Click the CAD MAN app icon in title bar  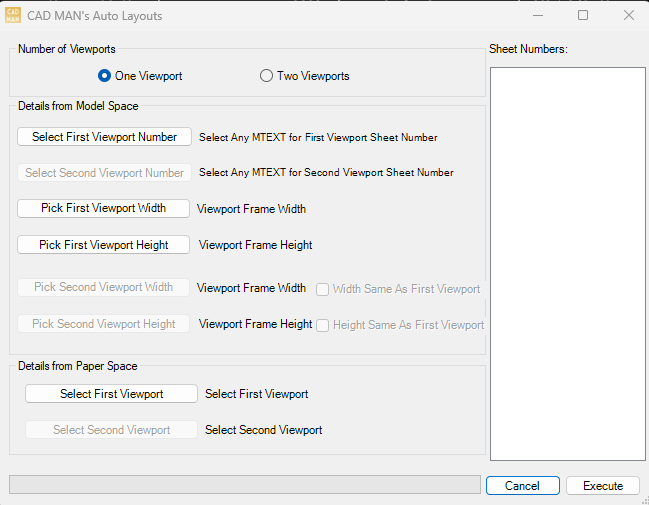click(14, 15)
